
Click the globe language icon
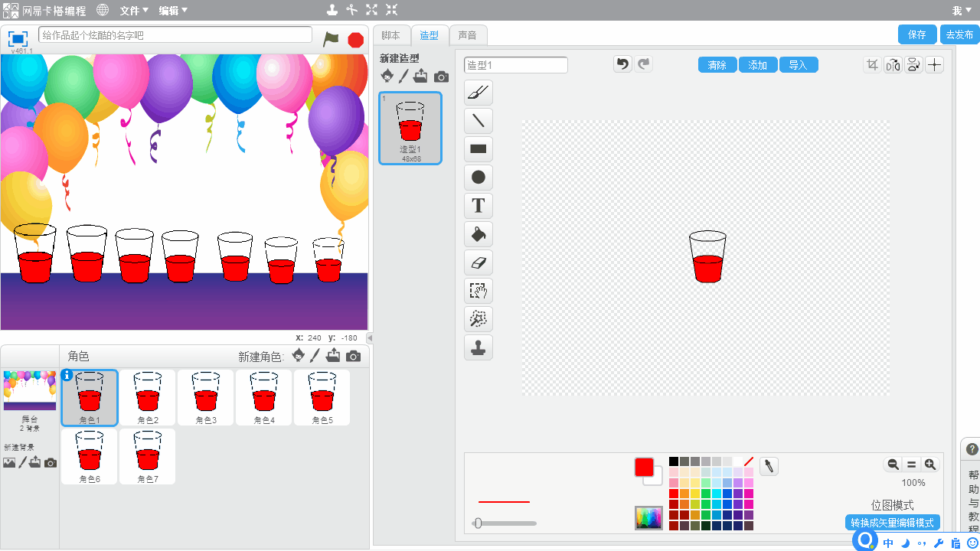coord(103,10)
